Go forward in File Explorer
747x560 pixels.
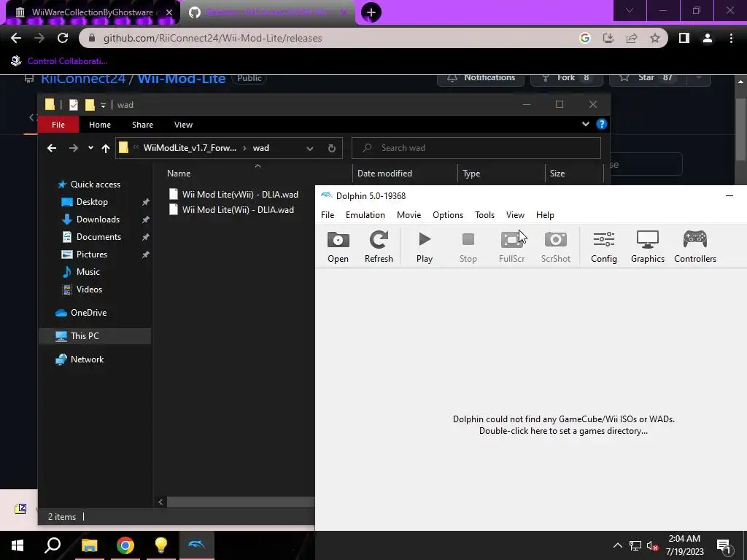pos(73,148)
